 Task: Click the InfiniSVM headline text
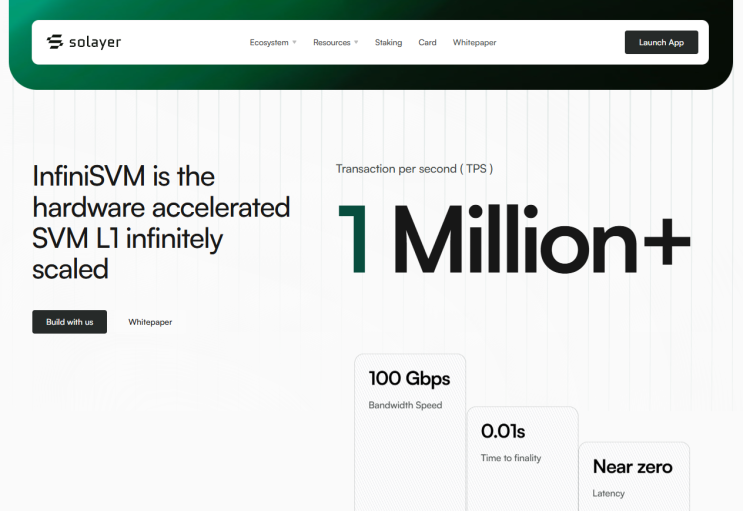point(161,222)
